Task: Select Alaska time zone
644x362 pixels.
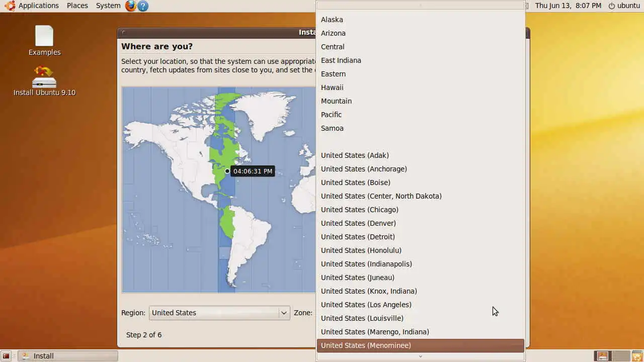Action: tap(420, 20)
